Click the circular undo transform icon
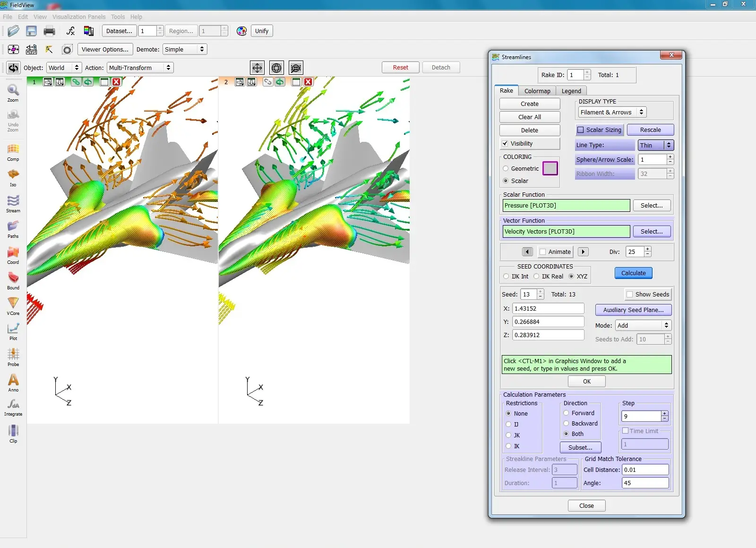 click(x=14, y=68)
